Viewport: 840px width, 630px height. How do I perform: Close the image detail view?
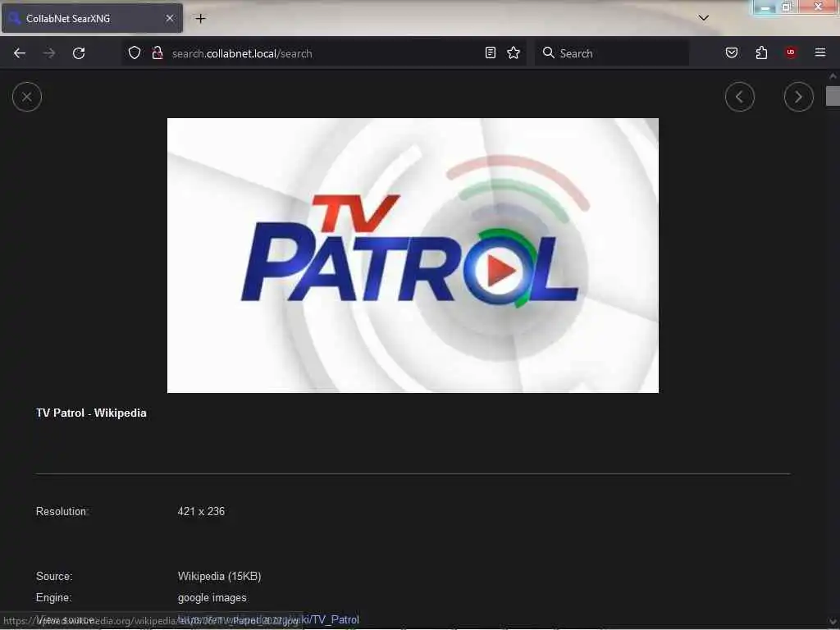point(27,97)
